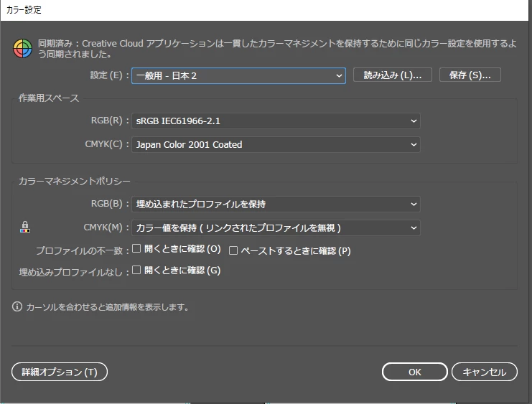Open the RGB(B) policy dropdown
The height and width of the screenshot is (404, 532).
click(276, 205)
